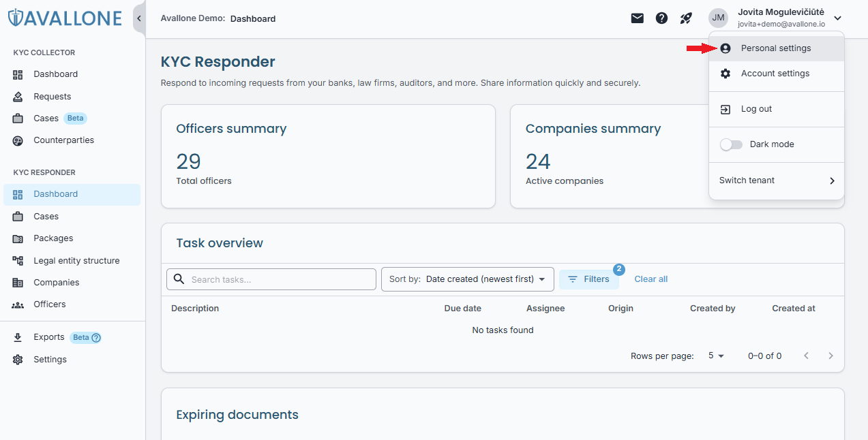This screenshot has width=868, height=440.
Task: Click the sidebar Settings gear icon
Action: click(18, 360)
